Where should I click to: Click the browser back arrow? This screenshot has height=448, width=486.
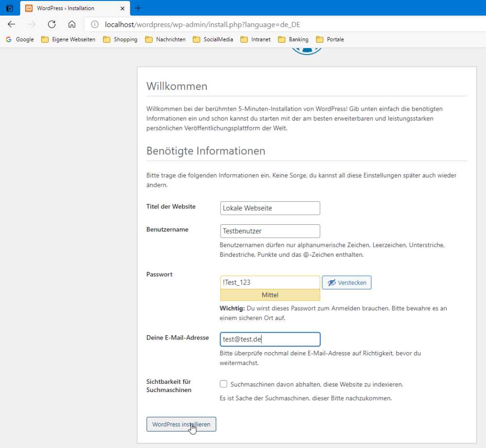point(12,24)
